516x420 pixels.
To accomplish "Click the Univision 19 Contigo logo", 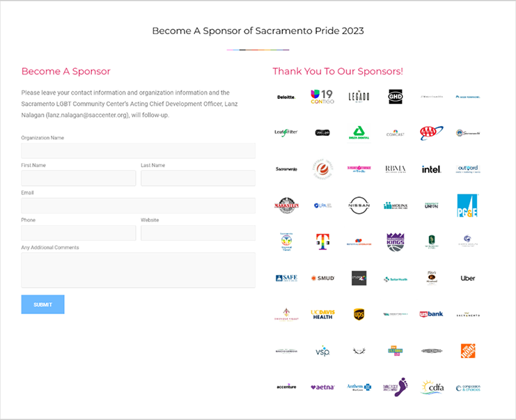I will point(322,97).
